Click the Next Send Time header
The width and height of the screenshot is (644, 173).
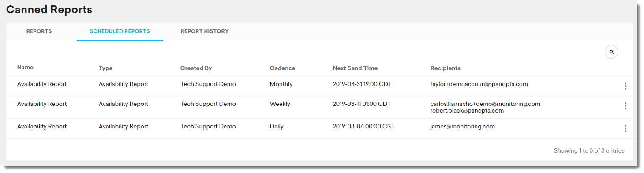355,68
